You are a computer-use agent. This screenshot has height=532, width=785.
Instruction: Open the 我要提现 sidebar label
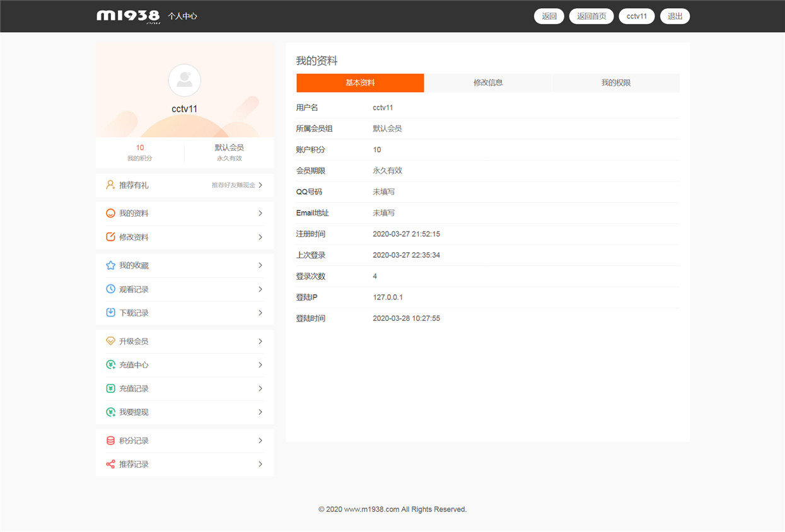coord(134,412)
